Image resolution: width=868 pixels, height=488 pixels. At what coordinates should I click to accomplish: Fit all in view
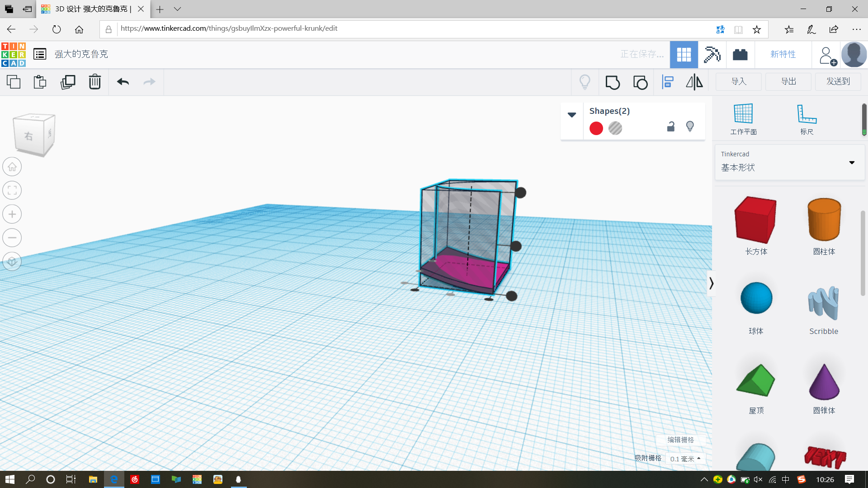12,190
